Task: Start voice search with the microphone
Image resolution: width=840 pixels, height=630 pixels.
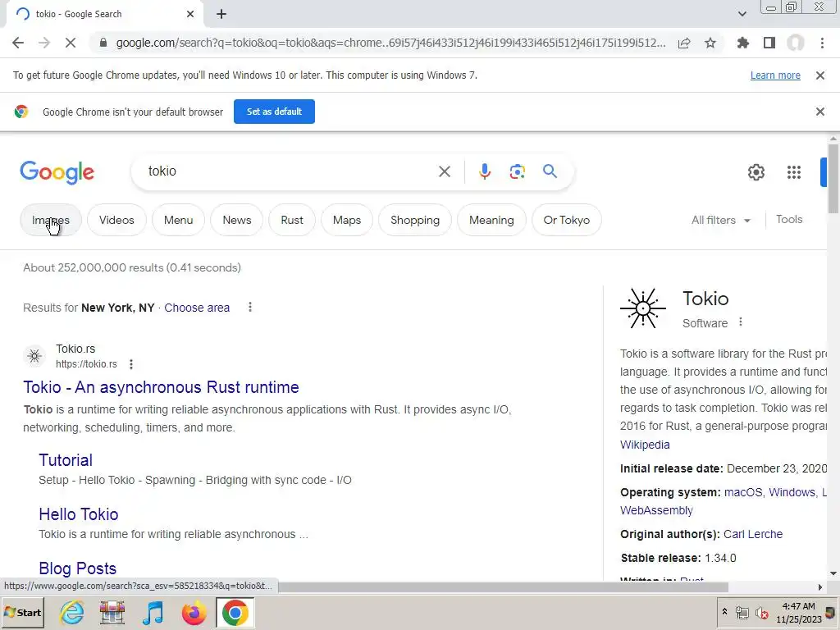Action: 485,171
